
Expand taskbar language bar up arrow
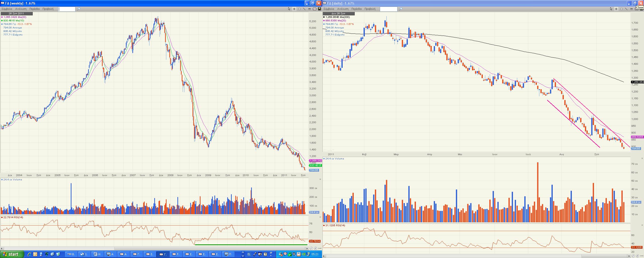click(x=243, y=252)
